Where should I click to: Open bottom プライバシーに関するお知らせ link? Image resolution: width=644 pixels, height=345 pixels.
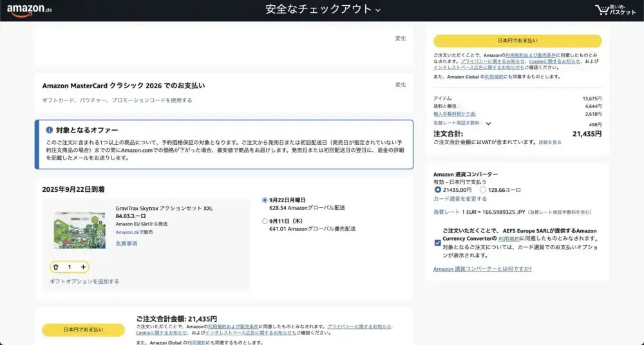(x=359, y=327)
